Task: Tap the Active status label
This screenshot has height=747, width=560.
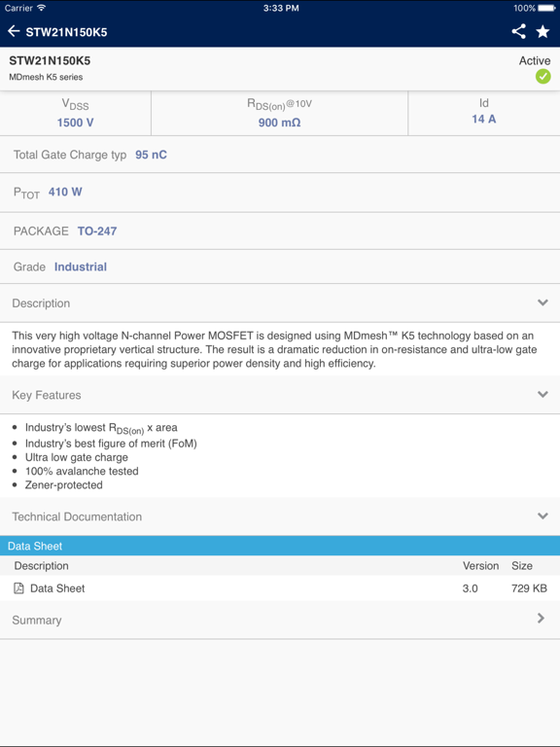Action: 535,60
